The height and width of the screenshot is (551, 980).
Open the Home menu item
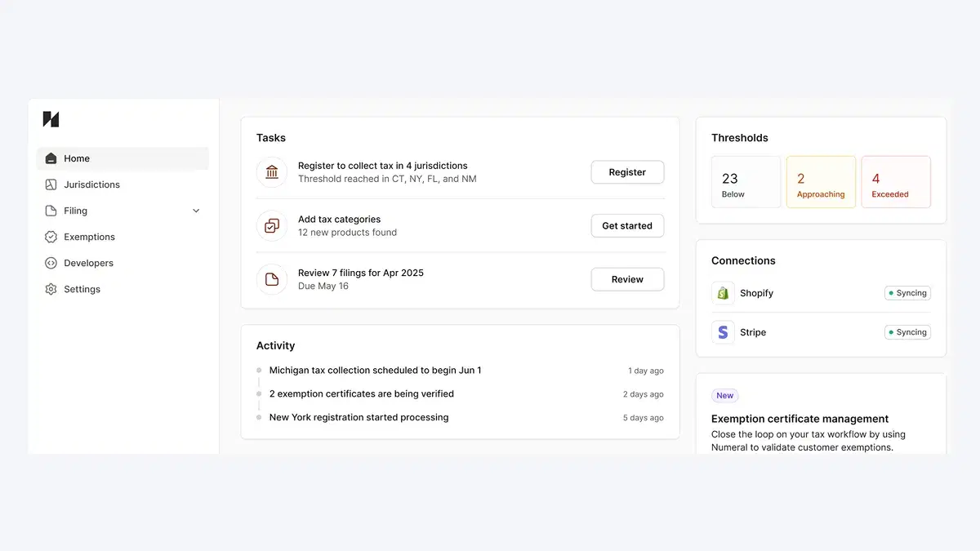tap(122, 158)
